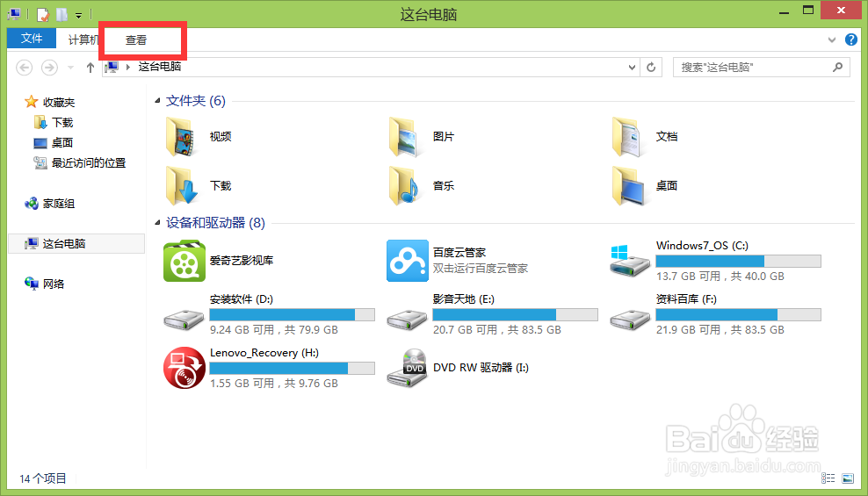Switch to the 计算机 ribbon tab
The width and height of the screenshot is (868, 496).
(83, 40)
